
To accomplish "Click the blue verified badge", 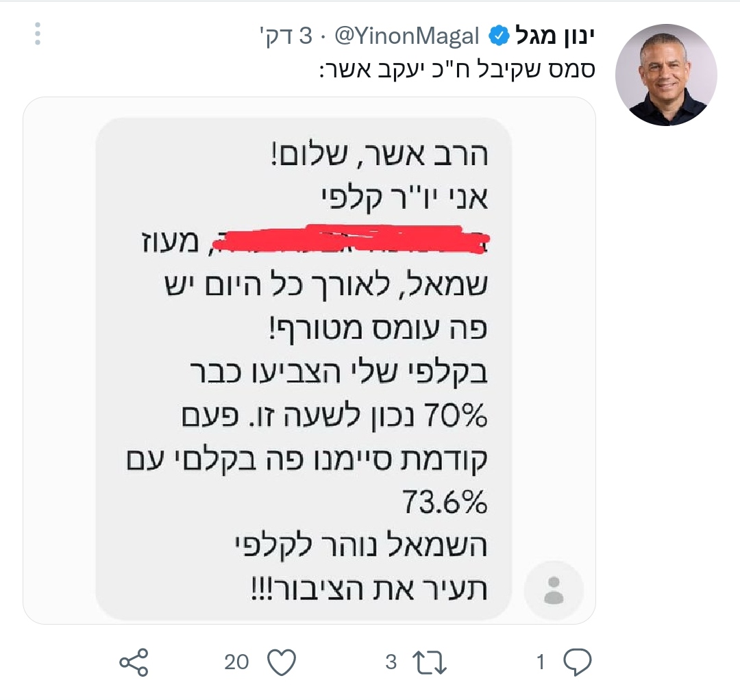I will [x=497, y=36].
